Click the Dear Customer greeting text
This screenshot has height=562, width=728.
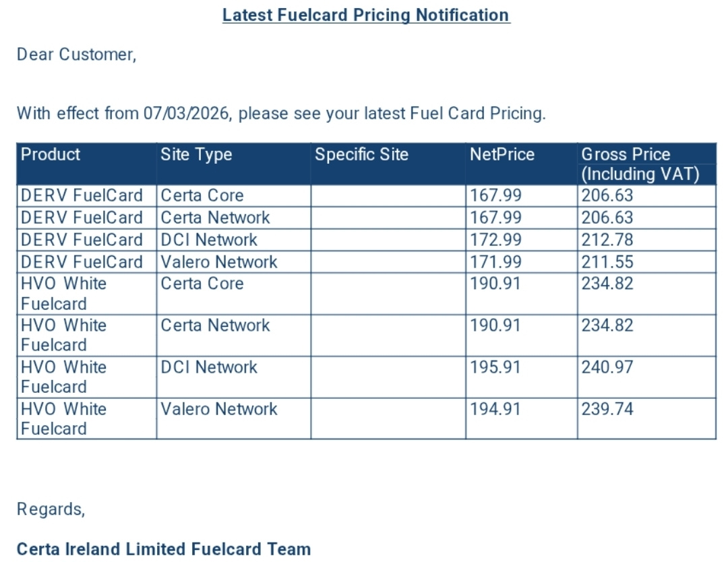[x=77, y=55]
